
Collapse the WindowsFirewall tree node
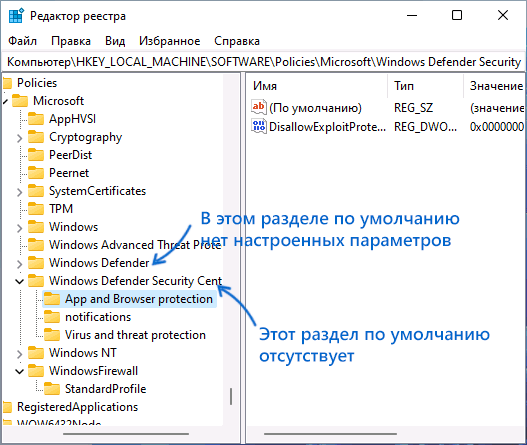click(x=19, y=371)
